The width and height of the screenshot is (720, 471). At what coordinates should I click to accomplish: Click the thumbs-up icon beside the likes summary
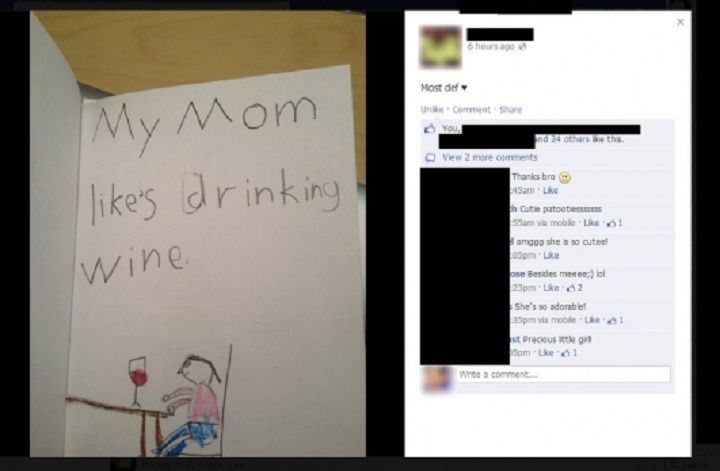429,129
